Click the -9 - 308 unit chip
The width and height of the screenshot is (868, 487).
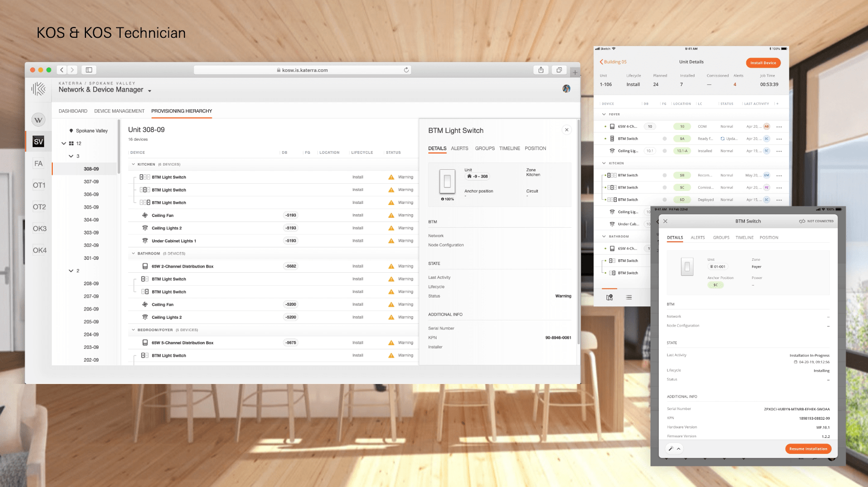click(478, 176)
